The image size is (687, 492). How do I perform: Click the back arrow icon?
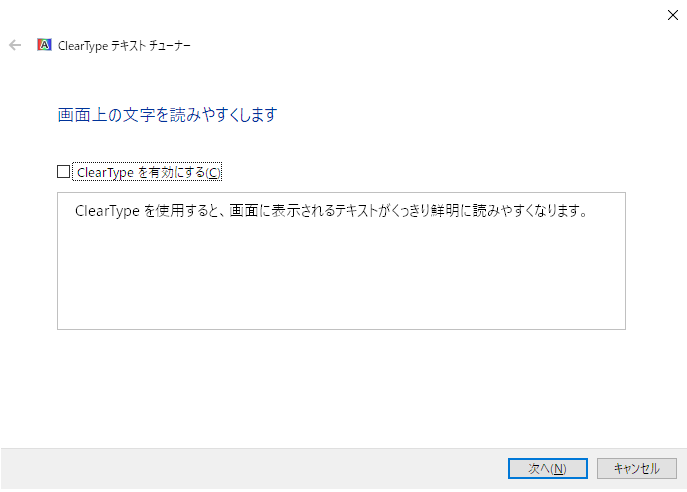pyautogui.click(x=15, y=45)
